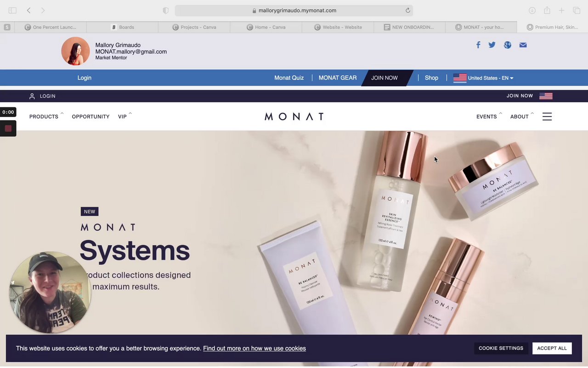Open the MONAT hamburger menu icon

(x=547, y=116)
